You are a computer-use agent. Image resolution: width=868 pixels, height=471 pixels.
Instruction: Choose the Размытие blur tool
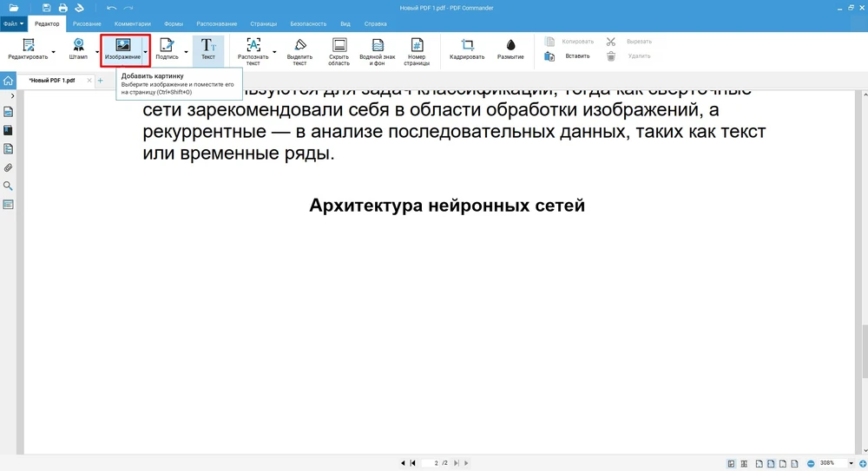click(x=510, y=49)
